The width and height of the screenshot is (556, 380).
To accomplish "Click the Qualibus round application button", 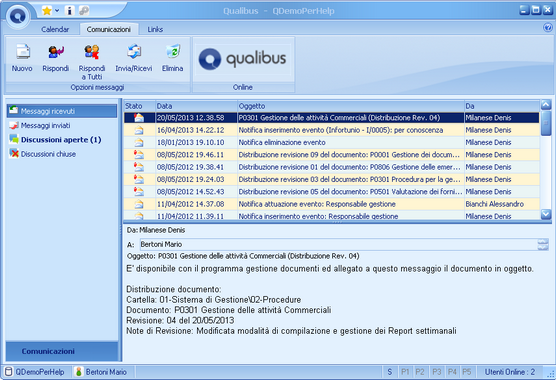I will [x=18, y=16].
